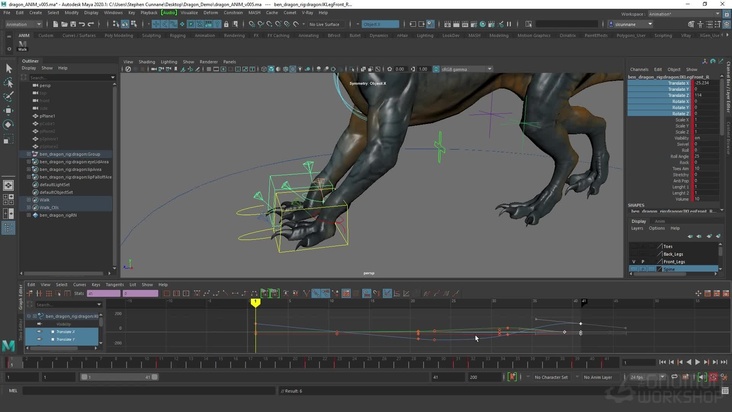Toggle the Front_Legs layer visibility V box

coord(633,262)
